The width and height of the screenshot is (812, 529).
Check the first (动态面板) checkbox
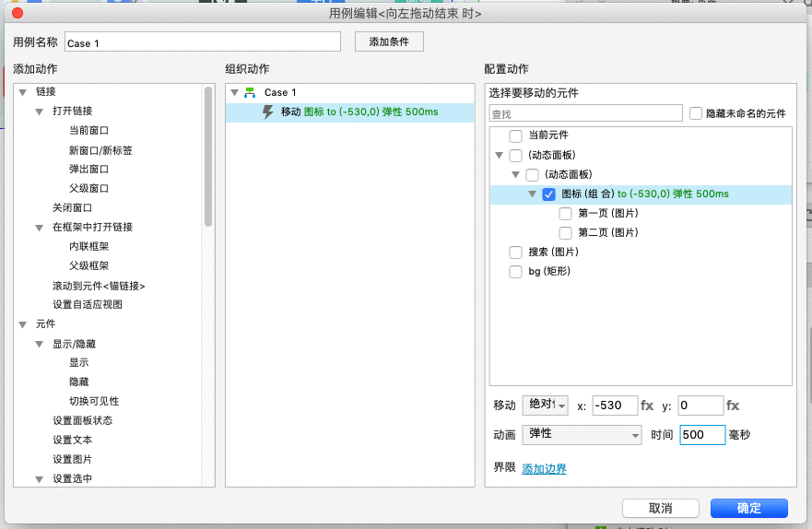tap(515, 155)
